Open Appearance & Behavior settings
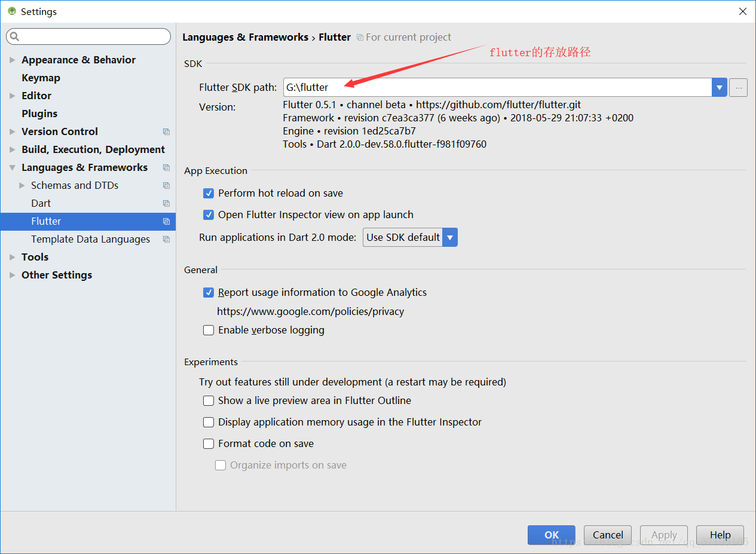Screen dimensions: 756x554 tap(78, 60)
